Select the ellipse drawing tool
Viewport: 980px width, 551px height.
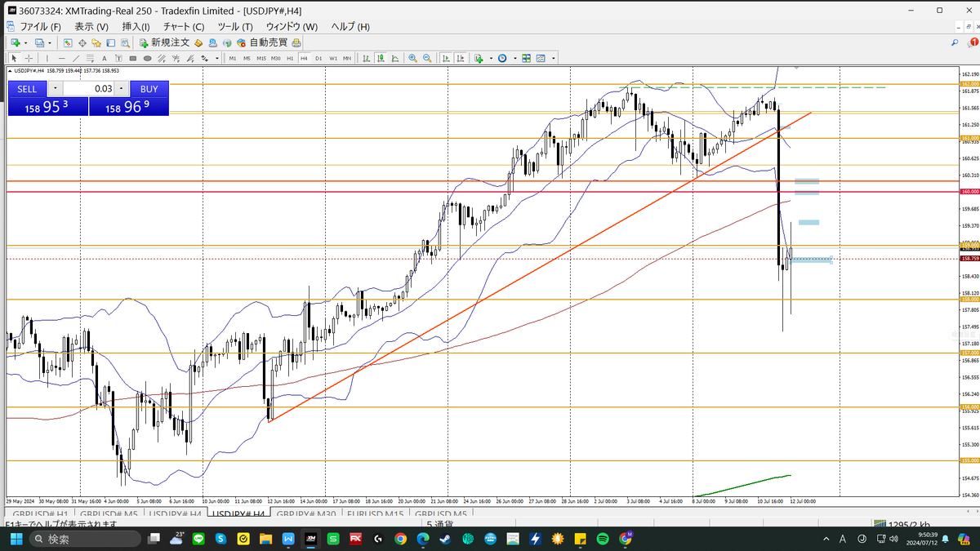pos(147,58)
